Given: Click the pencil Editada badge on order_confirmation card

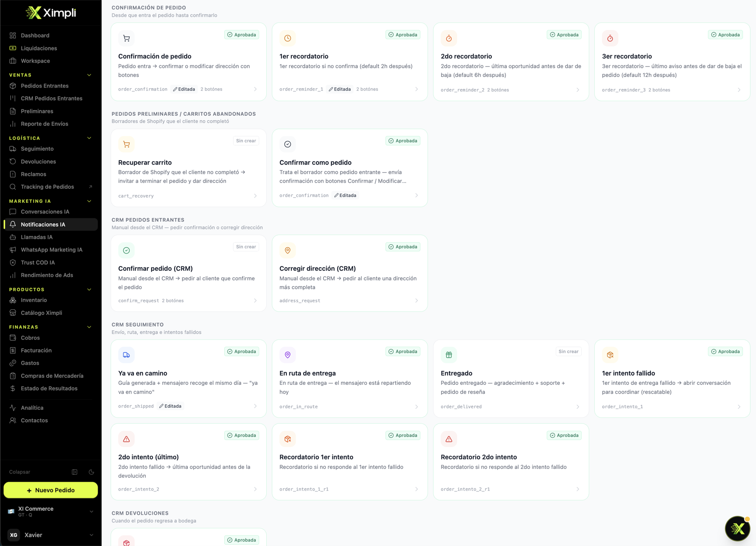Looking at the screenshot, I should pyautogui.click(x=184, y=89).
